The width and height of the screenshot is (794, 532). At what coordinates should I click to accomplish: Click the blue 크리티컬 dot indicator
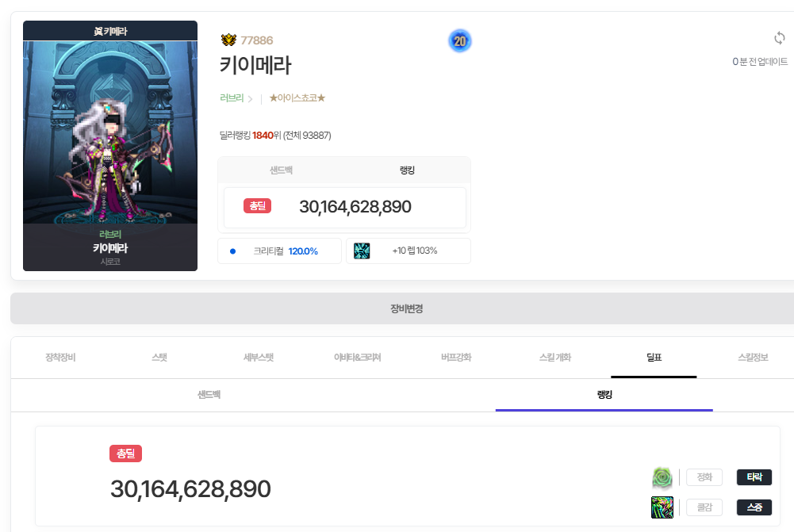tap(233, 251)
